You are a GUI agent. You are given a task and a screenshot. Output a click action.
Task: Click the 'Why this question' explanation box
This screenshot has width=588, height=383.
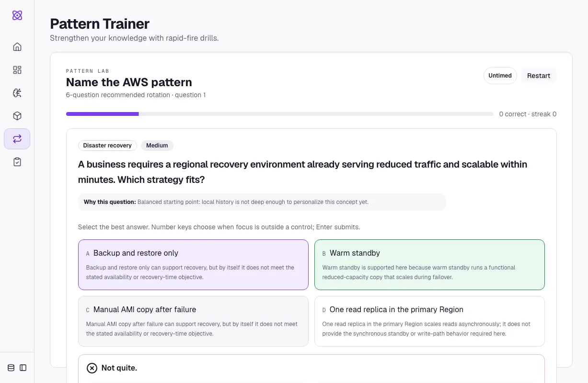262,202
